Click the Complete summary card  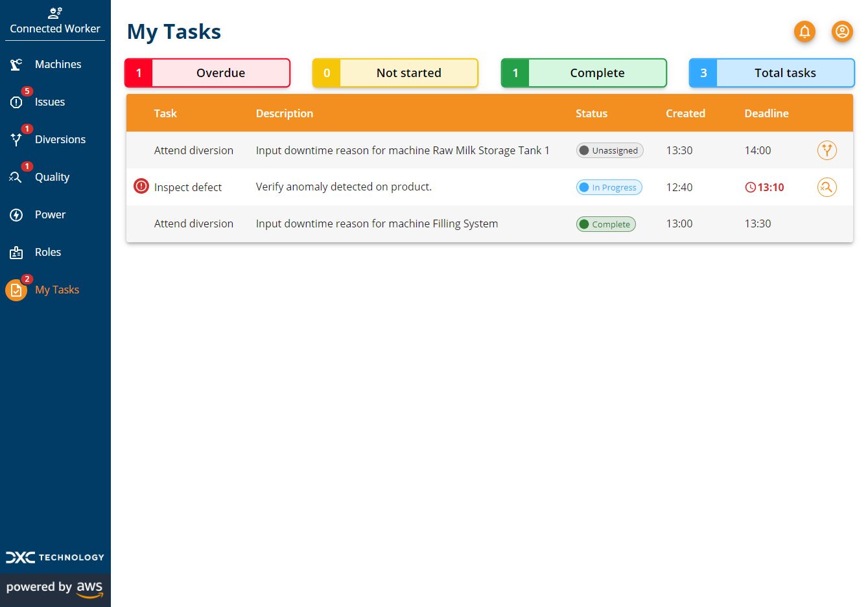pyautogui.click(x=583, y=73)
